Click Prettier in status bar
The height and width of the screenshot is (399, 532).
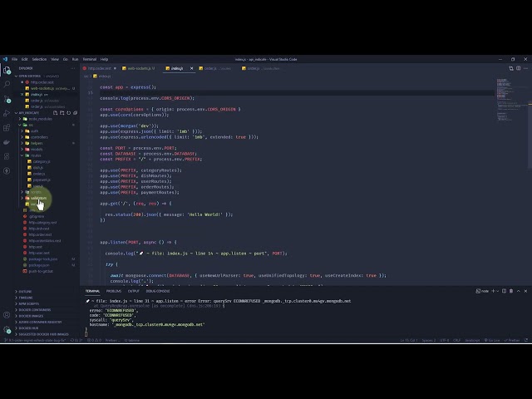tap(512, 340)
